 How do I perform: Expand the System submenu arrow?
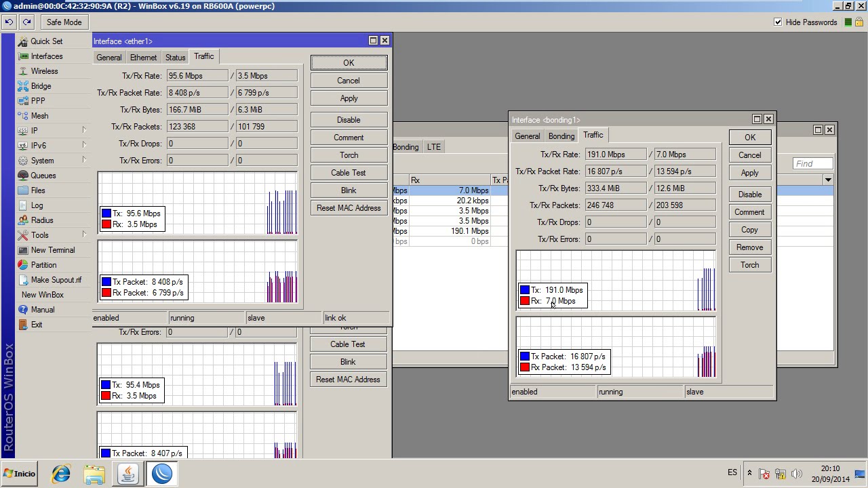click(x=84, y=160)
